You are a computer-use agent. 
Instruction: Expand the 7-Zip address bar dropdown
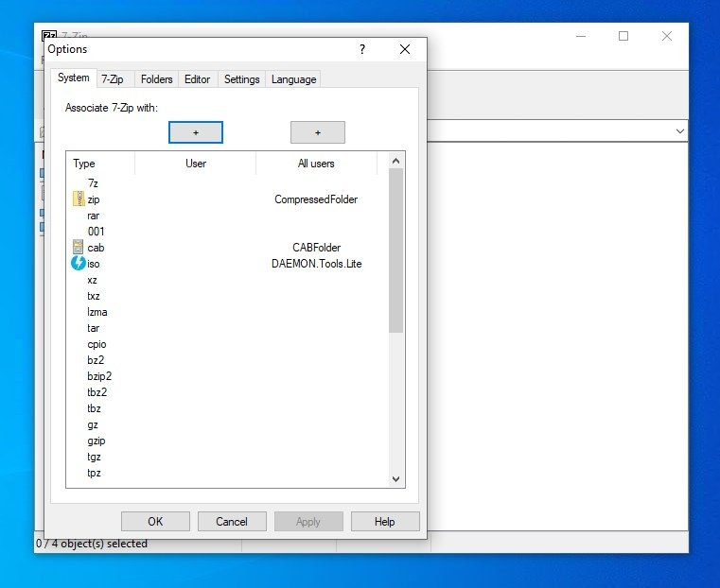(x=680, y=131)
